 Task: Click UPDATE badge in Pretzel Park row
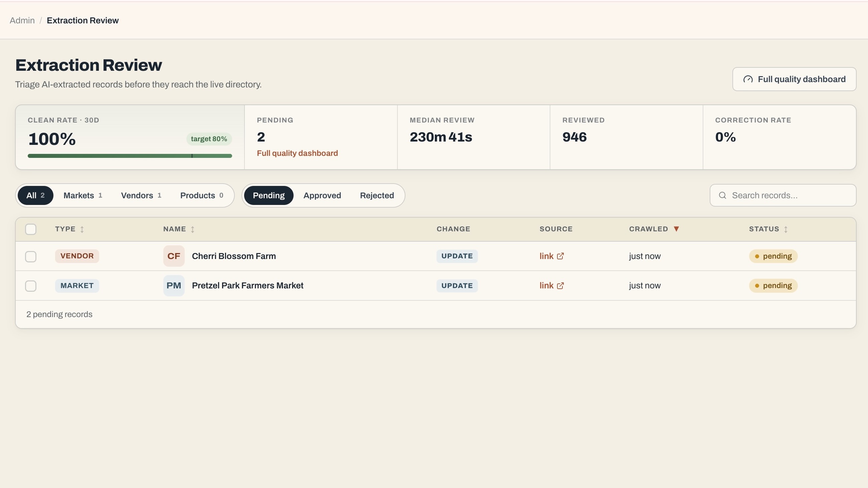pyautogui.click(x=457, y=286)
